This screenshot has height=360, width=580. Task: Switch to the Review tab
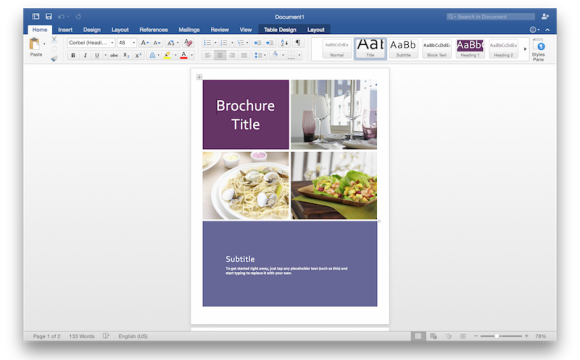(x=220, y=30)
